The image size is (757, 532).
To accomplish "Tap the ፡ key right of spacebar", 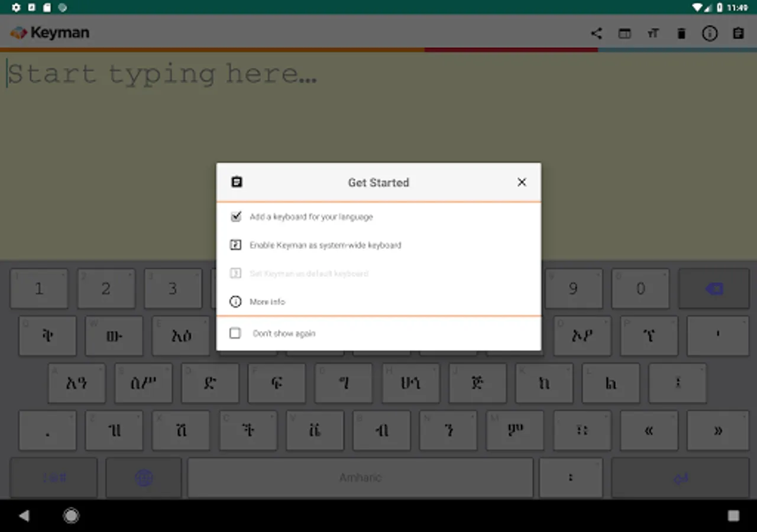I will (571, 478).
